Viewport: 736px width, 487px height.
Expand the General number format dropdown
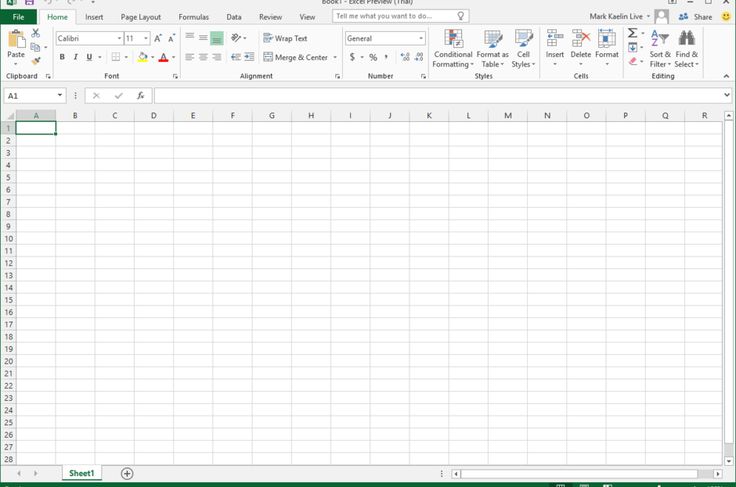421,38
